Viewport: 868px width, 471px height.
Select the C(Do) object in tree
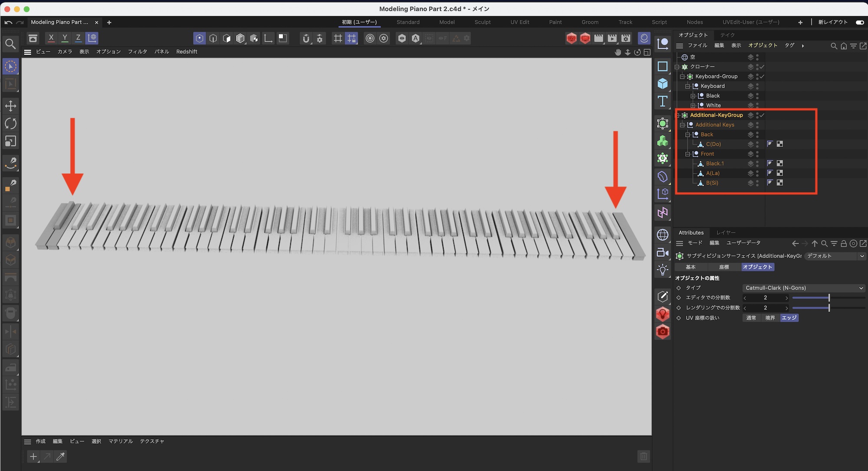[713, 144]
